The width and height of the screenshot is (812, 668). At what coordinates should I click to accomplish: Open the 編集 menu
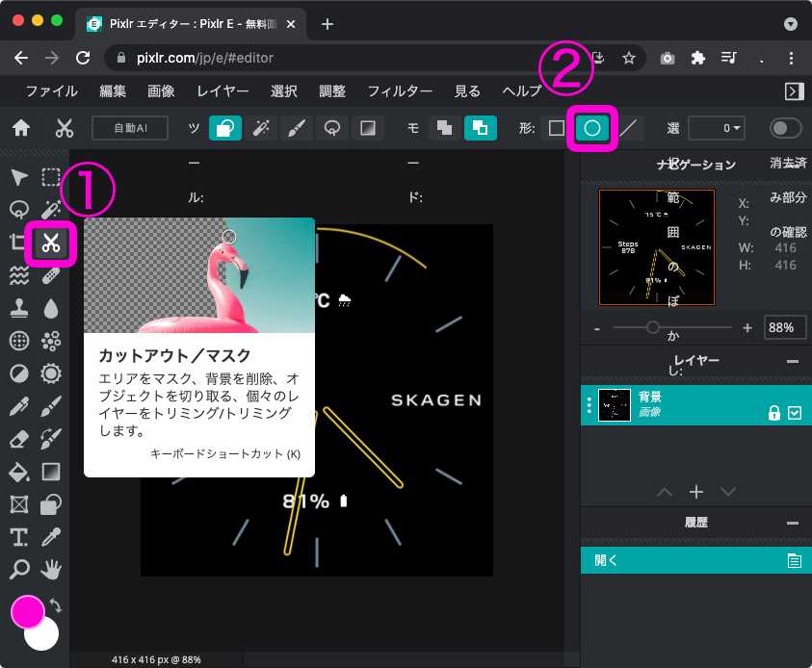point(113,91)
